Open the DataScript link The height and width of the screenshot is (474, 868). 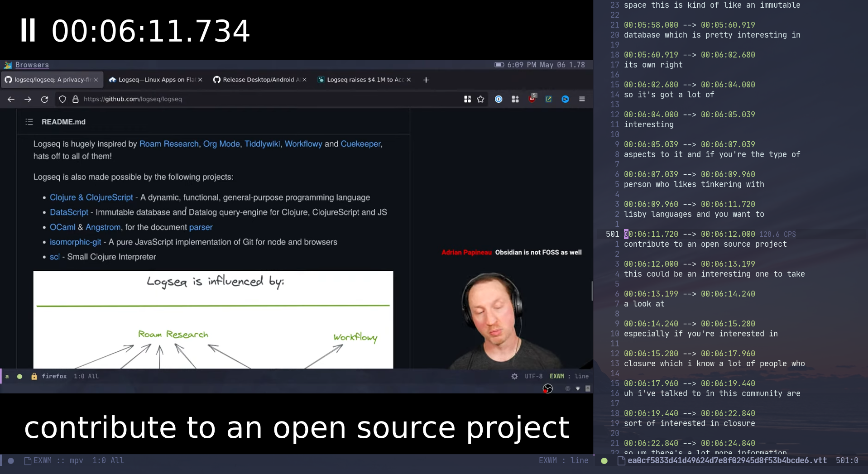(x=69, y=212)
